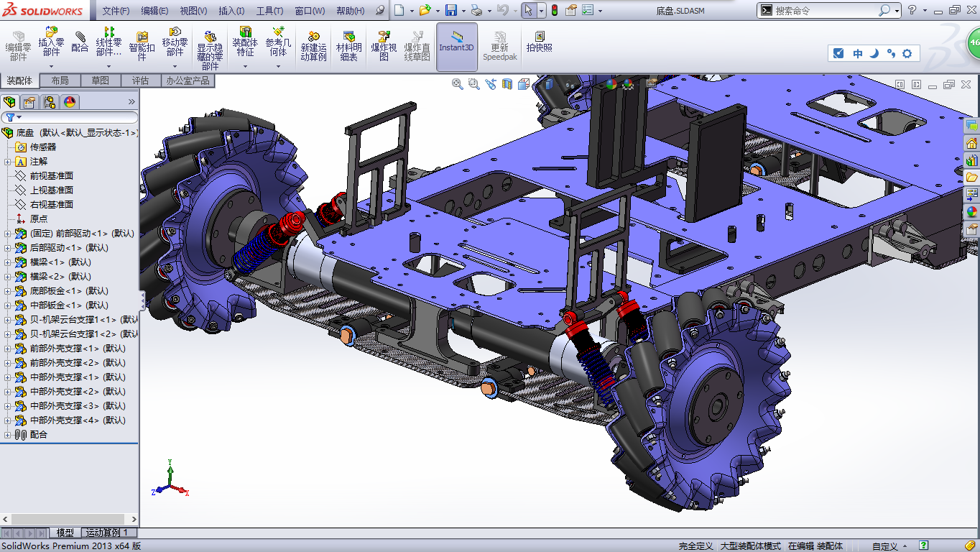Expand the 前部驱动<1> tree node
Viewport: 980px width, 552px height.
point(8,234)
